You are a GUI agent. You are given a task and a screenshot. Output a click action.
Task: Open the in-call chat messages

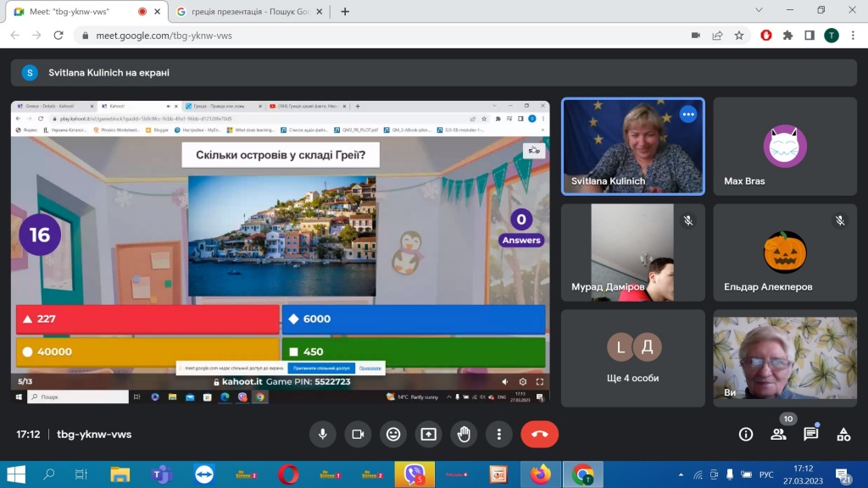[x=811, y=434]
